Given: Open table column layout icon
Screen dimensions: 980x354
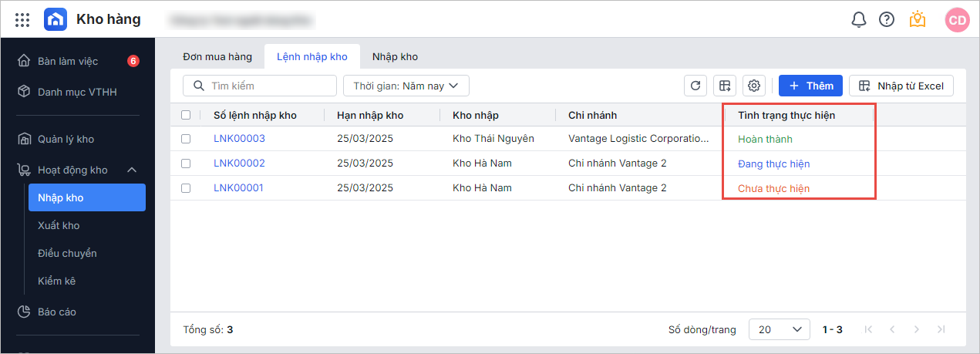Looking at the screenshot, I should pyautogui.click(x=725, y=86).
